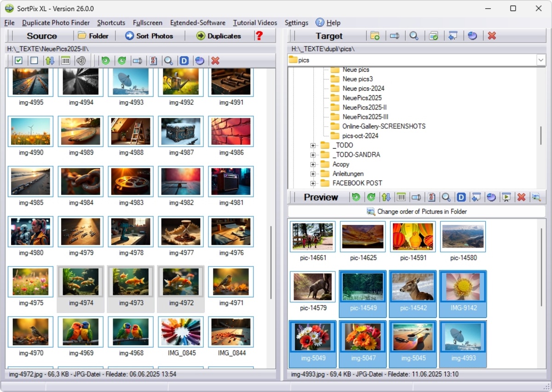Viewport: 552px width, 392px height.
Task: Expand the FACEBOOK POST folder node
Action: (313, 183)
